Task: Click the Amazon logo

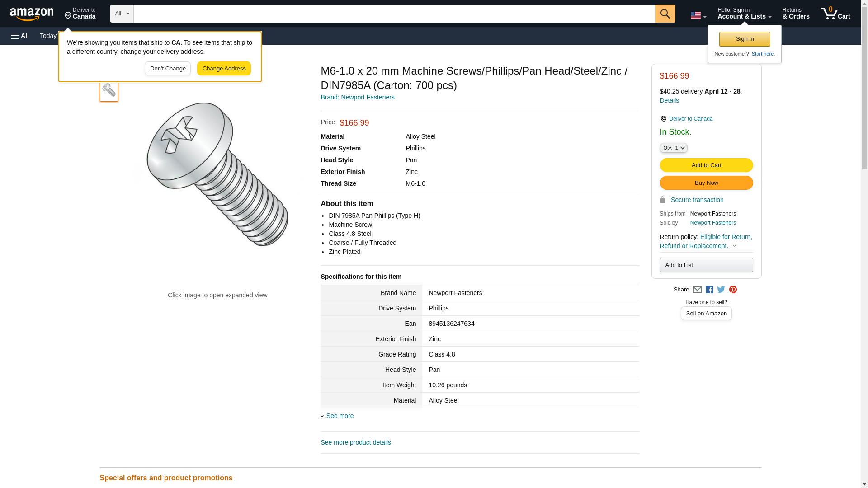Action: (x=32, y=14)
